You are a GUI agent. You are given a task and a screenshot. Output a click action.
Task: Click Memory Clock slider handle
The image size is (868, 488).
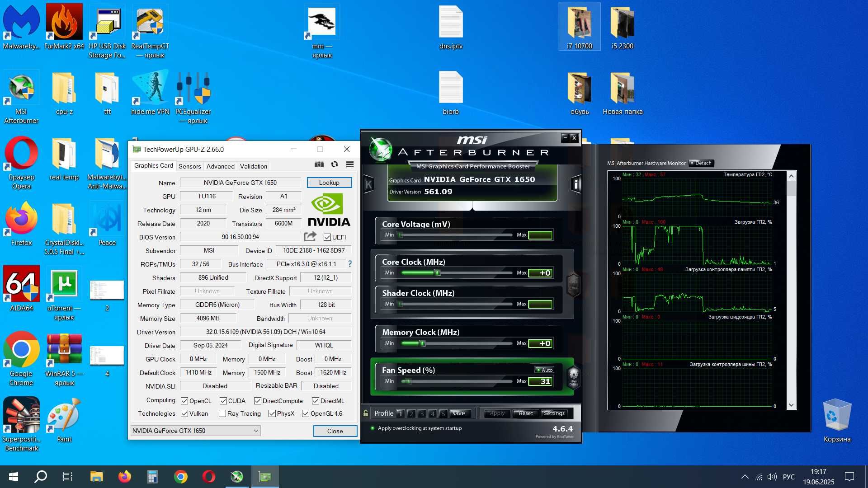coord(423,343)
